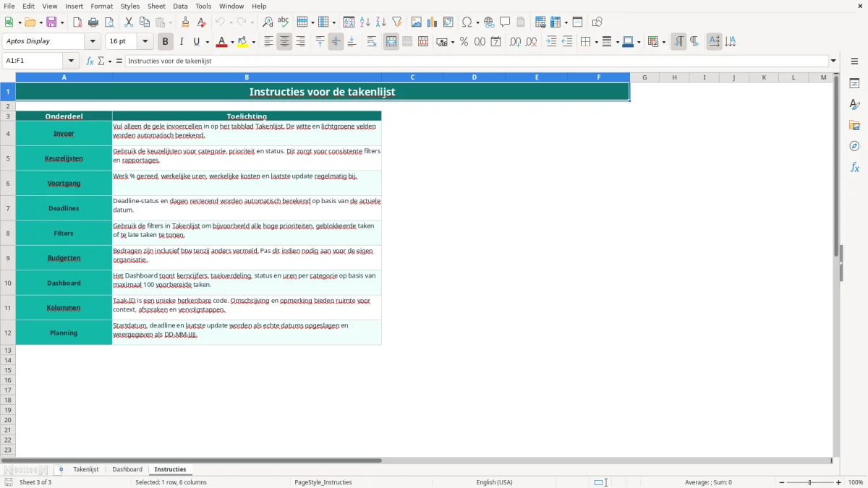Click the zoom slider handle
868x488 pixels.
coord(810,482)
